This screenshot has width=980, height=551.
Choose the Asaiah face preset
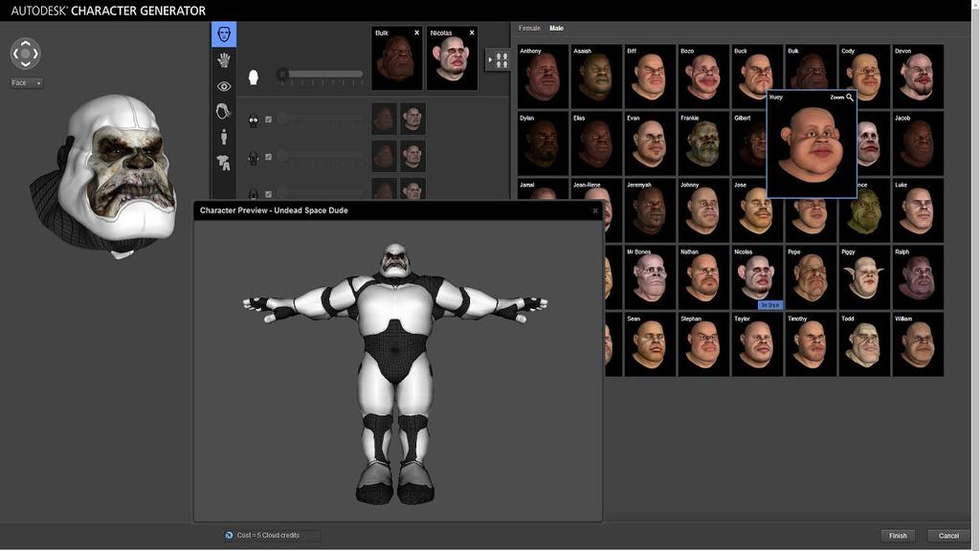596,77
